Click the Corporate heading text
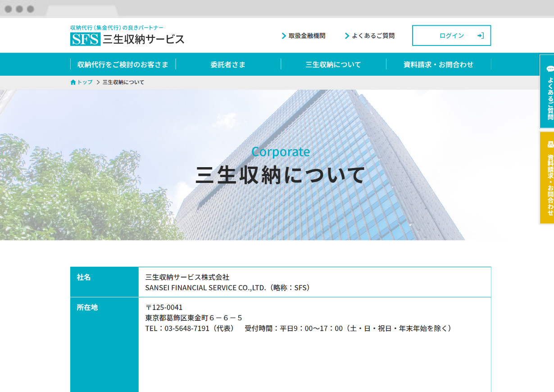The image size is (554, 392). [x=281, y=151]
